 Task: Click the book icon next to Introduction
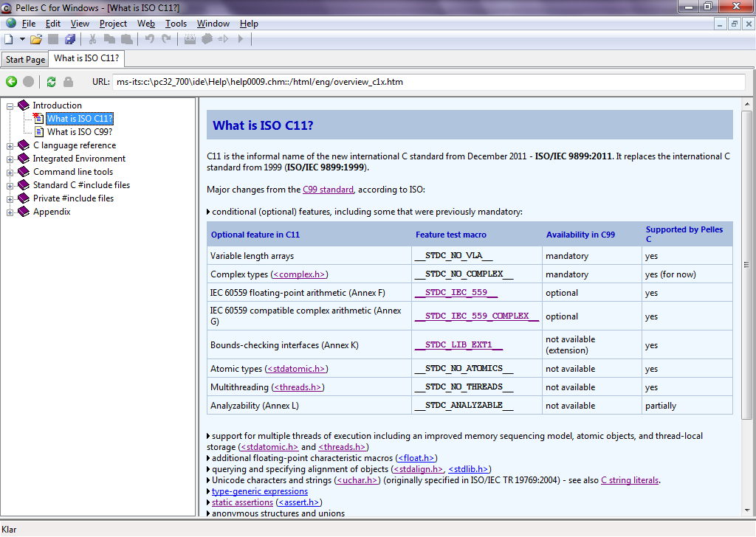point(24,105)
